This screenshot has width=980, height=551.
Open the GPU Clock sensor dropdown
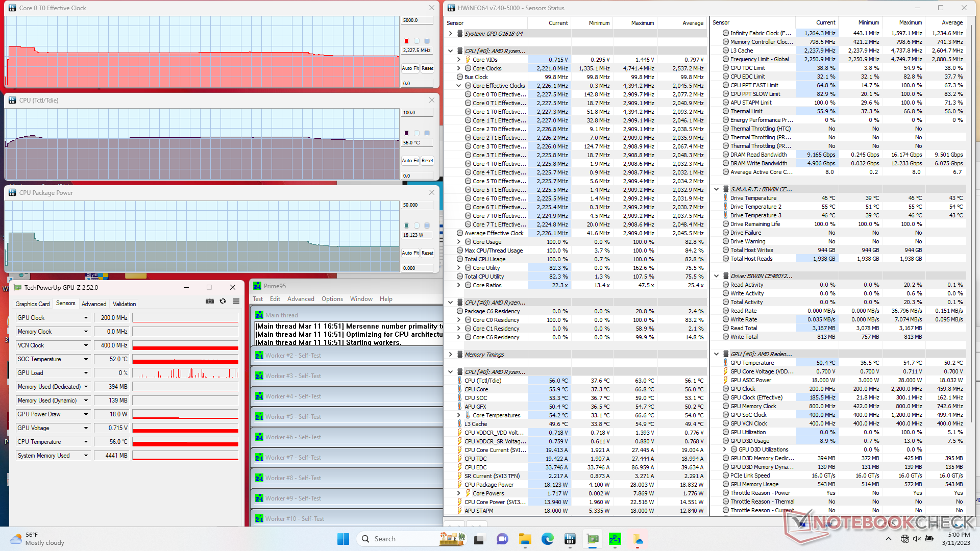pyautogui.click(x=86, y=318)
